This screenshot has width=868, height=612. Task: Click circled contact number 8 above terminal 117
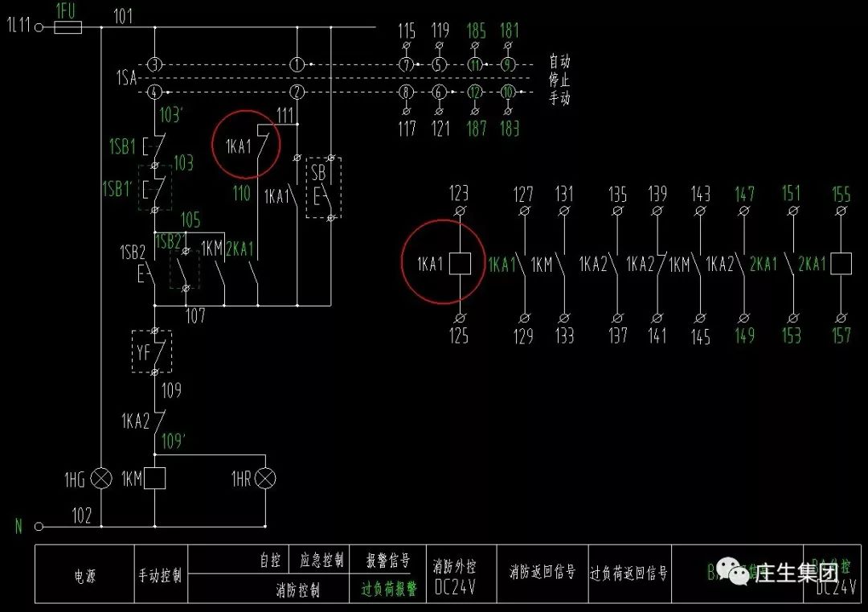tap(407, 92)
